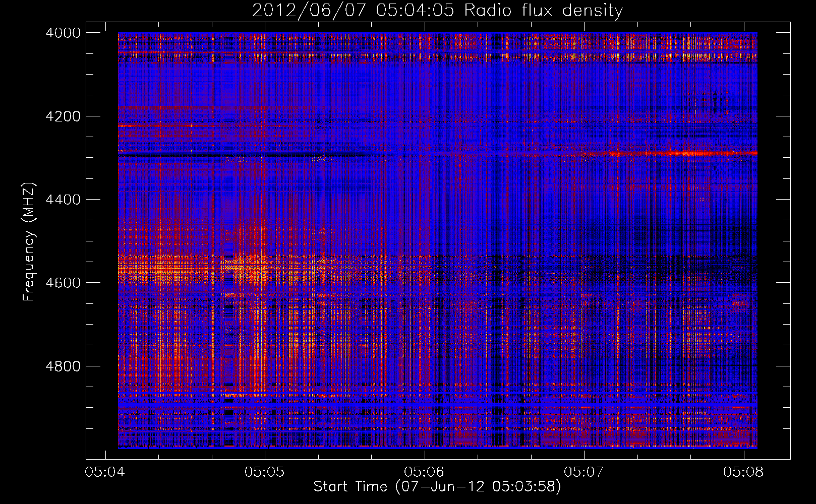
Task: Click the '4800' frequency axis label
Action: pyautogui.click(x=63, y=366)
